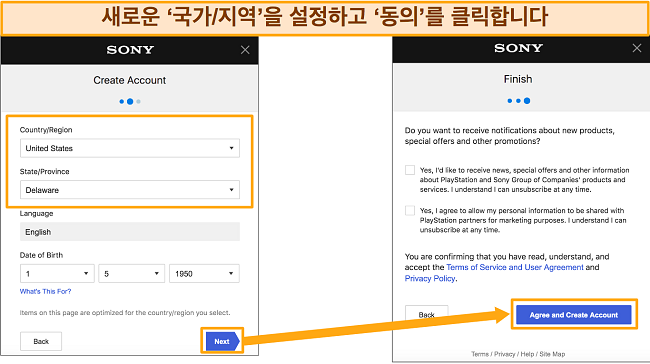Open the Help footer link

[x=527, y=354]
